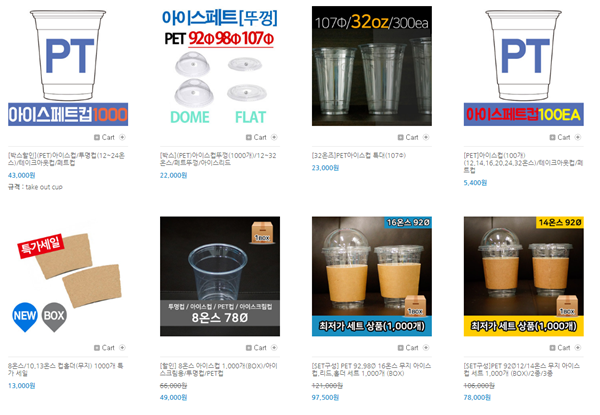Click the PET lid product title text
Screen dimensions: 600x415
coord(218,159)
